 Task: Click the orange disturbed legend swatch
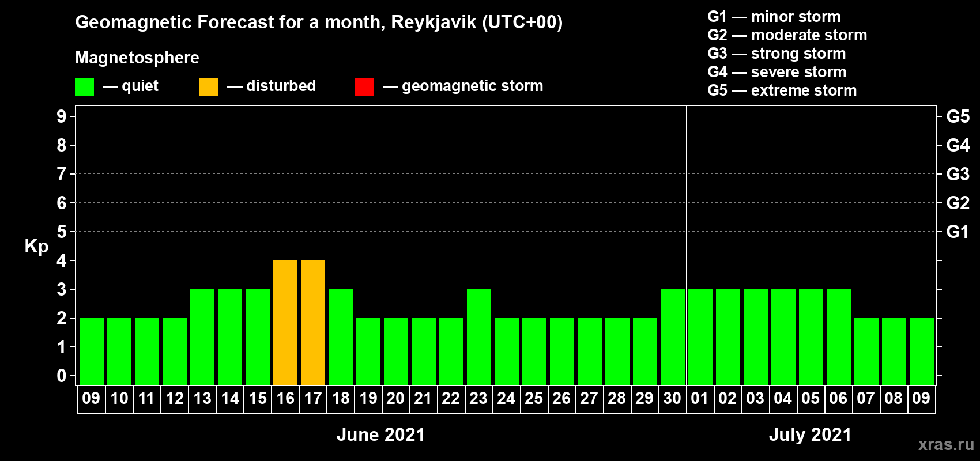[x=209, y=87]
